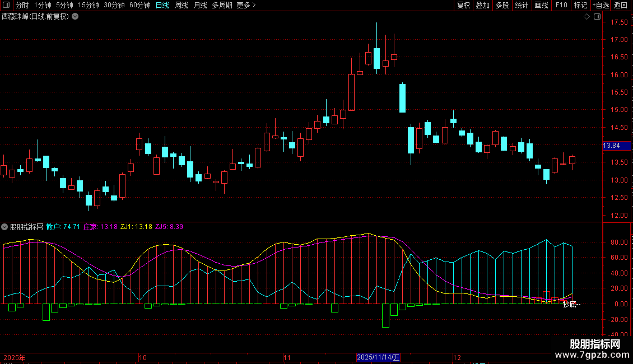Toggle the right sidebar panel icon
The image size is (633, 364).
[597, 17]
